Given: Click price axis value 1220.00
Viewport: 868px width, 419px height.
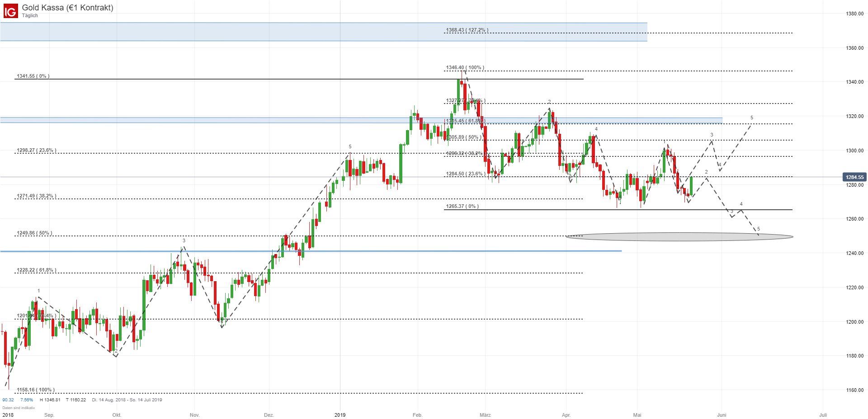Looking at the screenshot, I should click(x=854, y=287).
